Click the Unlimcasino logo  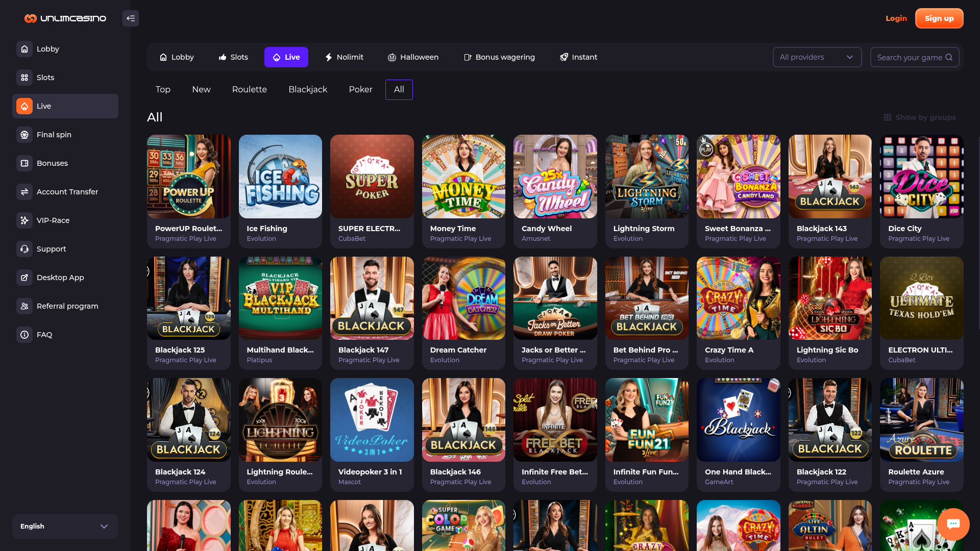(65, 18)
